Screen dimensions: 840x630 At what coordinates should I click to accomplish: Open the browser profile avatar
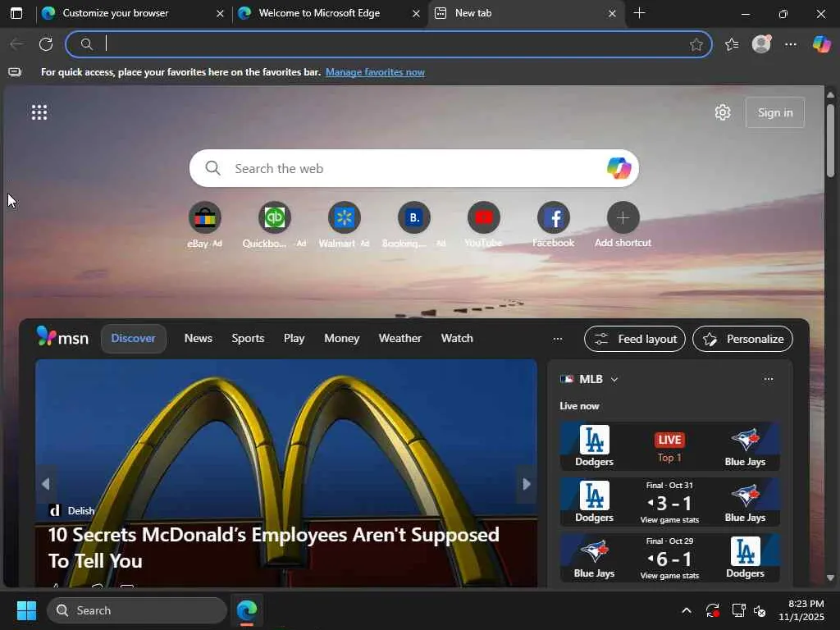click(x=761, y=44)
